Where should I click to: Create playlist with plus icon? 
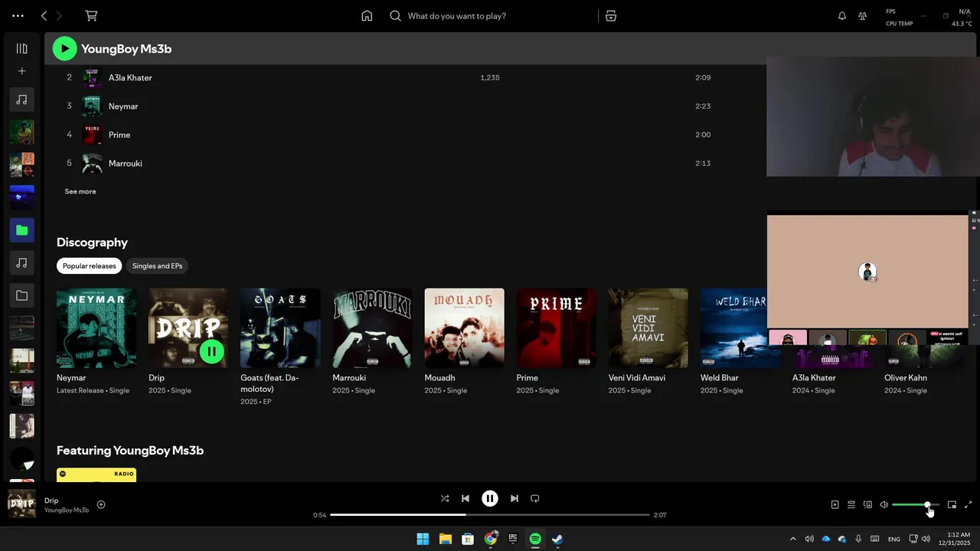point(21,71)
